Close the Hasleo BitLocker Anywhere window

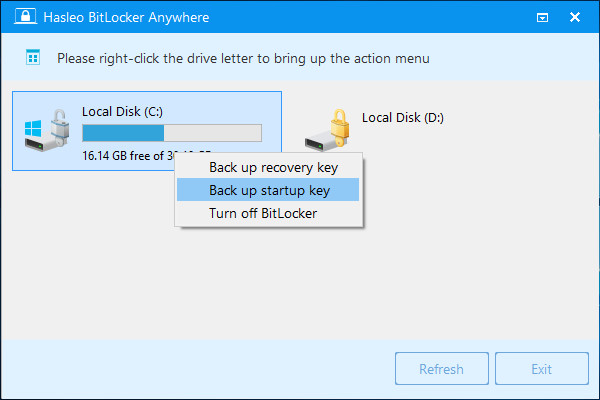coord(575,17)
